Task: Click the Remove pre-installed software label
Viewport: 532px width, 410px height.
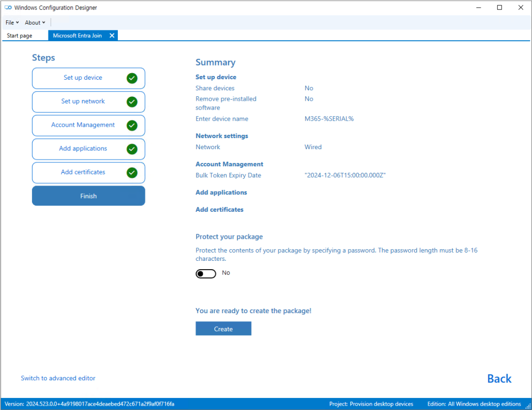Action: pyautogui.click(x=226, y=103)
